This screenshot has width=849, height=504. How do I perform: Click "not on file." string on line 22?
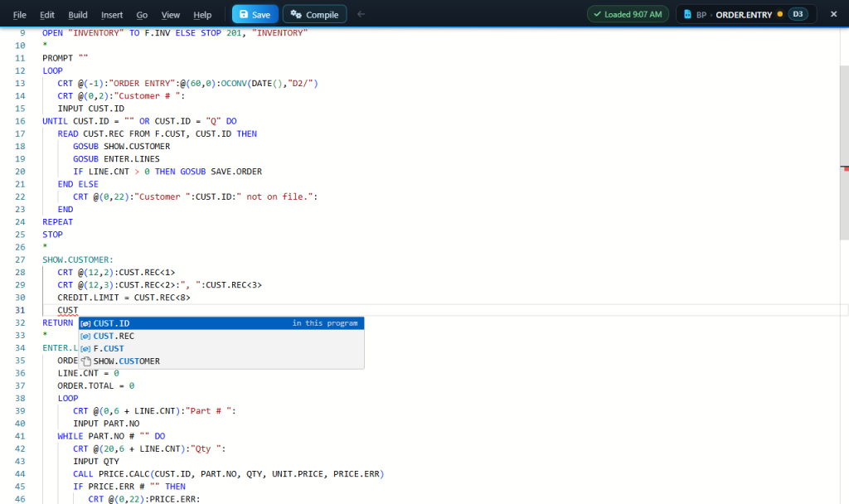point(274,196)
